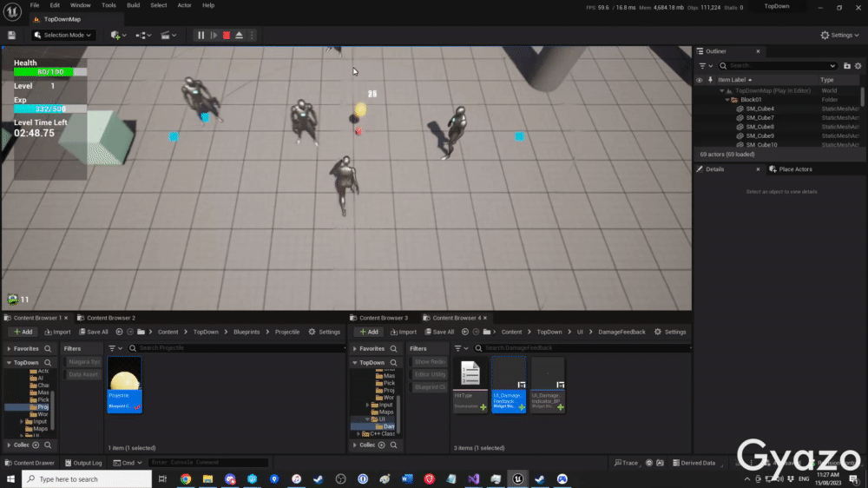Open the Selection Mode dropdown
This screenshot has height=488, width=868.
tap(63, 35)
